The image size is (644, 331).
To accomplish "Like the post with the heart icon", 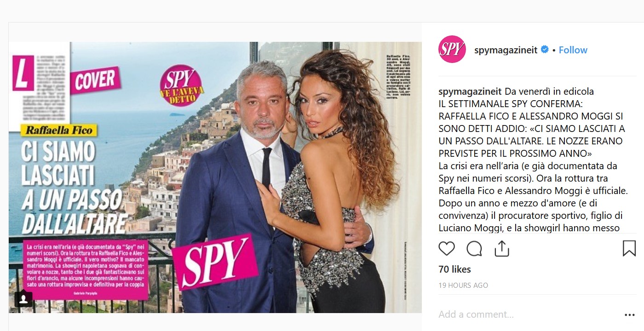I will (x=446, y=249).
